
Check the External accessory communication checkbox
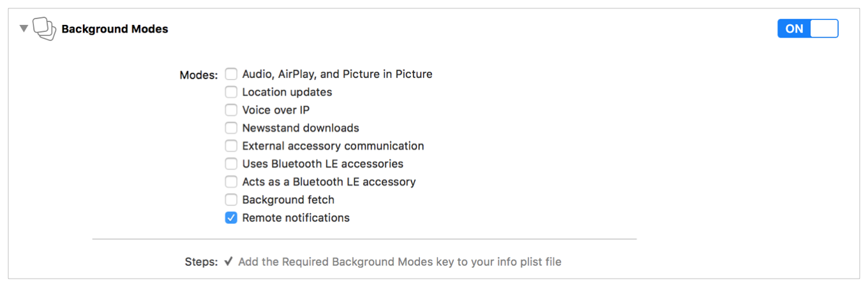point(231,146)
